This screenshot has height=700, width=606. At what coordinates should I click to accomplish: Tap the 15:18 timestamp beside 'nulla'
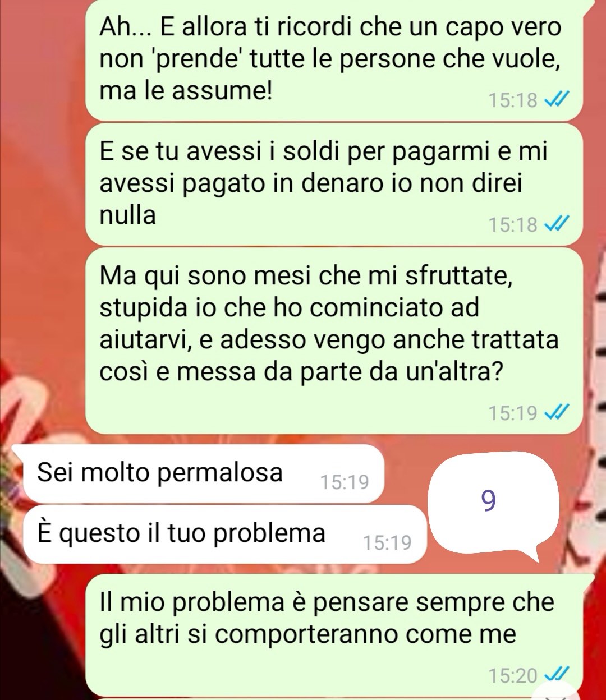513,225
